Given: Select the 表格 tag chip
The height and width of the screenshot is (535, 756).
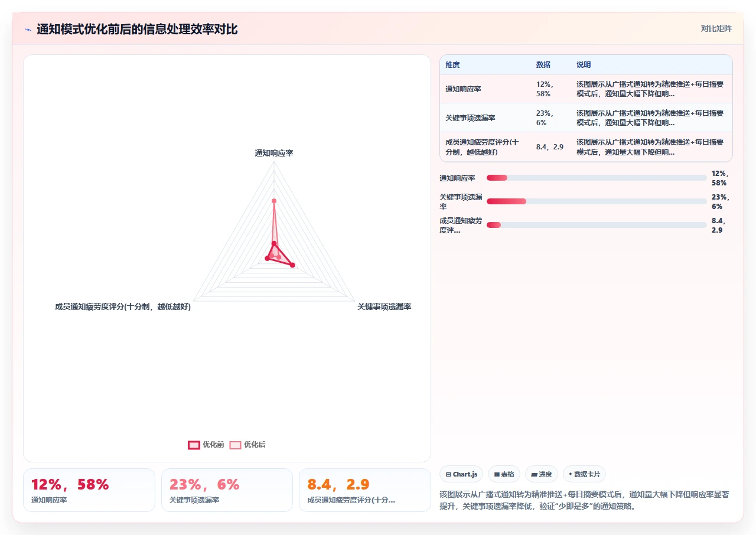Looking at the screenshot, I should [504, 474].
